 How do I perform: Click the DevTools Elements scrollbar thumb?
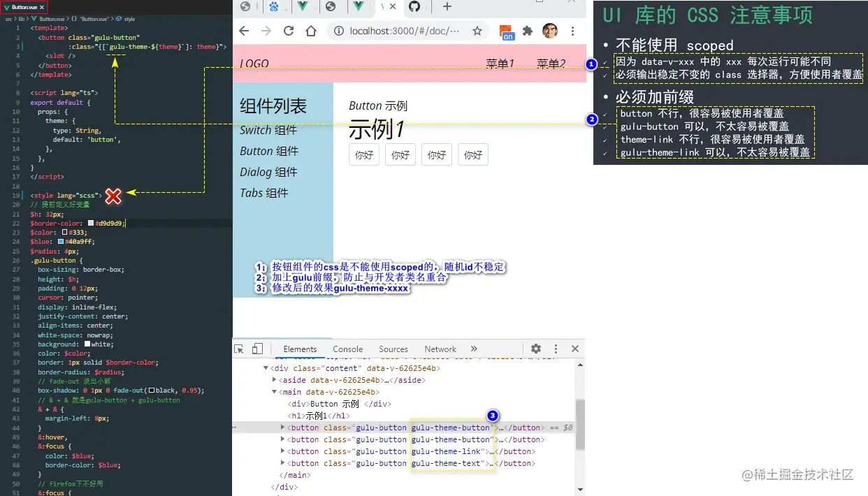(580, 425)
